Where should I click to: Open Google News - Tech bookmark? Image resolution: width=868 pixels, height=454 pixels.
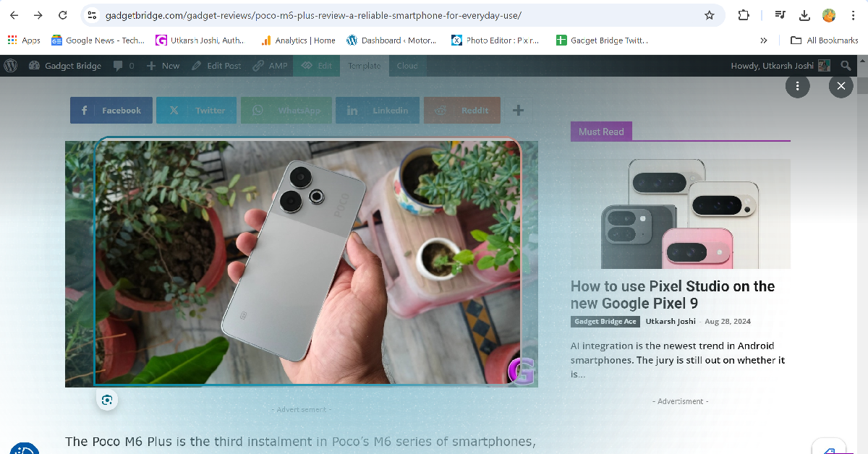click(98, 40)
